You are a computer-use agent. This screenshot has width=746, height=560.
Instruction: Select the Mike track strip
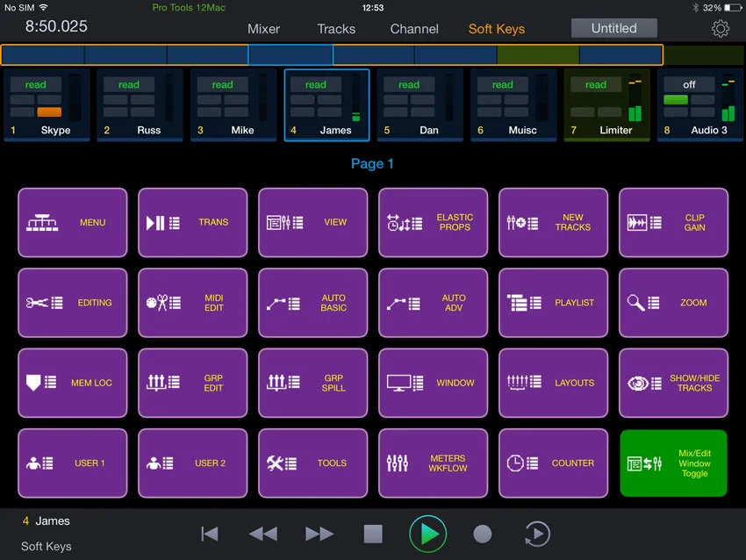click(233, 105)
